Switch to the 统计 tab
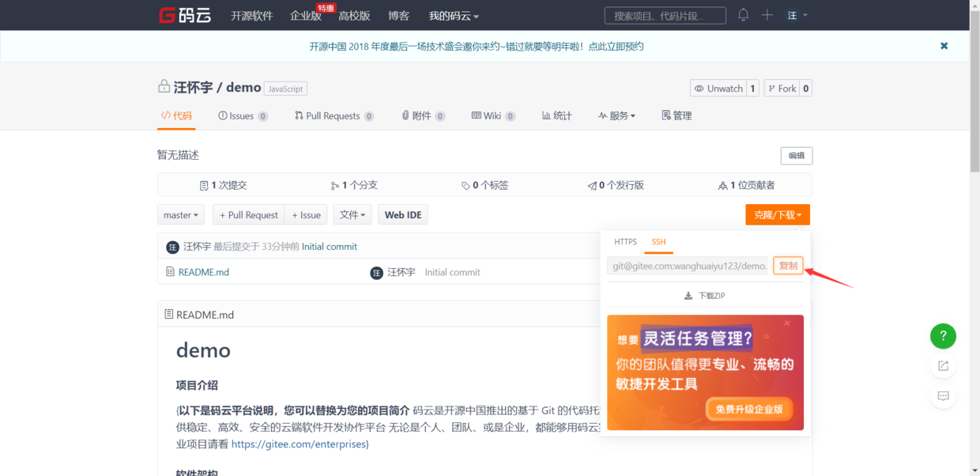This screenshot has width=980, height=476. pos(556,115)
